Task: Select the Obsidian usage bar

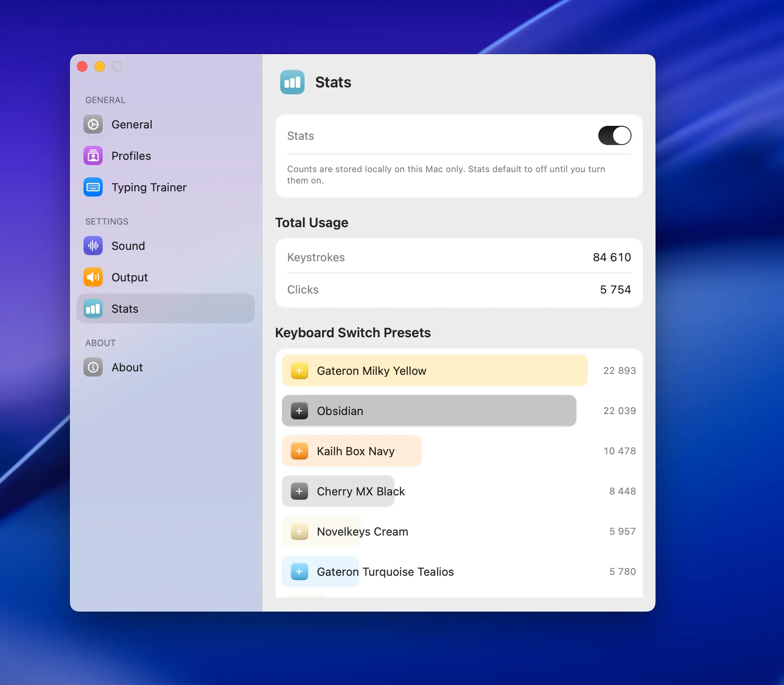Action: [x=429, y=411]
